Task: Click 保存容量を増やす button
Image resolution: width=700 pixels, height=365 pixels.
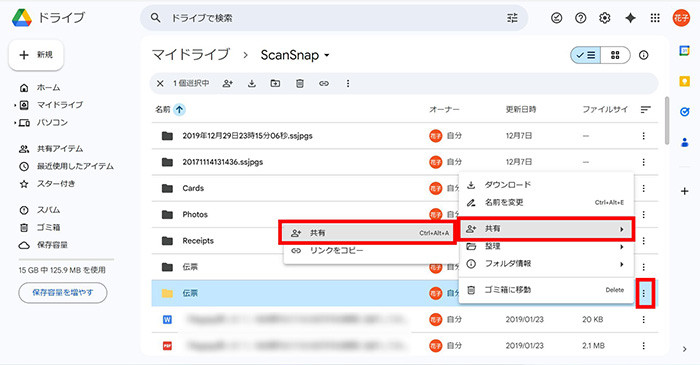Action: point(62,293)
